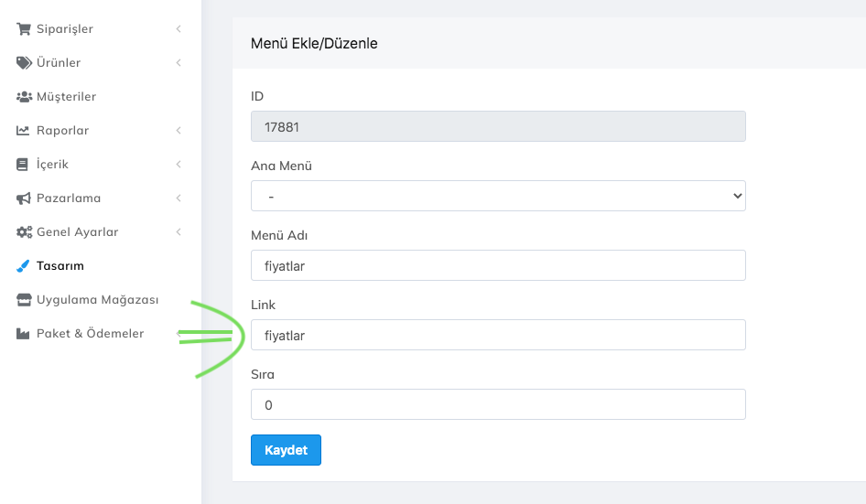Focus the Menü Adı text field
Viewport: 866px width, 504px height.
pos(498,265)
